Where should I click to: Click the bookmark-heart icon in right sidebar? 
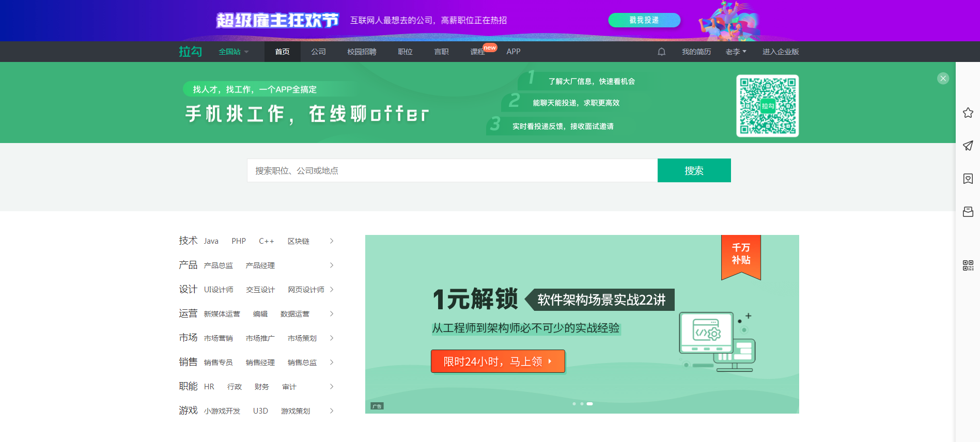tap(968, 179)
